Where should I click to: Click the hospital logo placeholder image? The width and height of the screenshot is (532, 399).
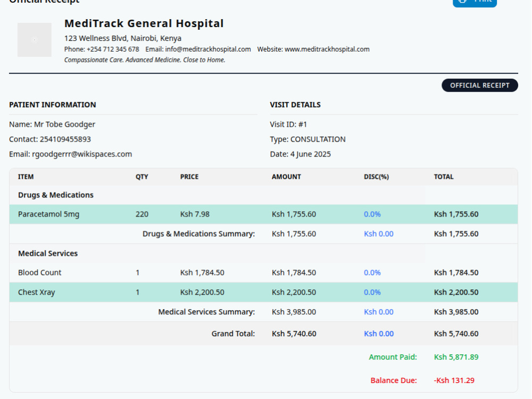(35, 40)
